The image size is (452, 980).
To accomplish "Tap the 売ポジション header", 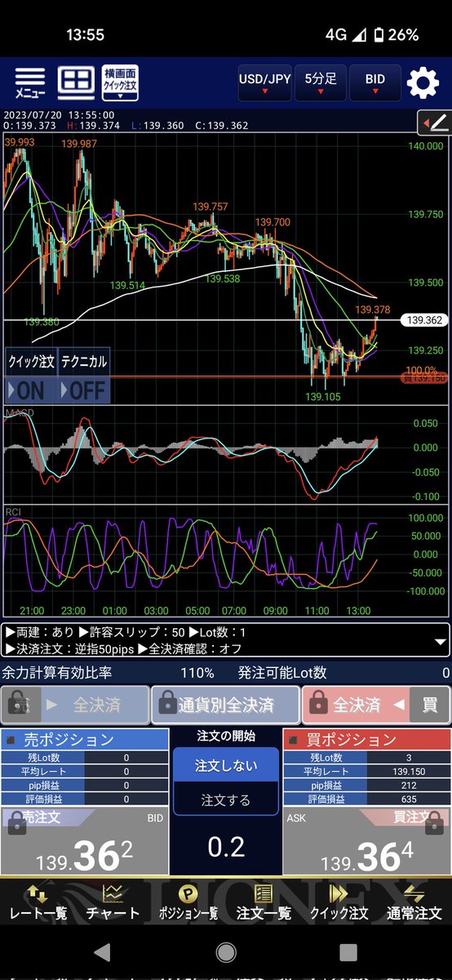I will click(85, 740).
